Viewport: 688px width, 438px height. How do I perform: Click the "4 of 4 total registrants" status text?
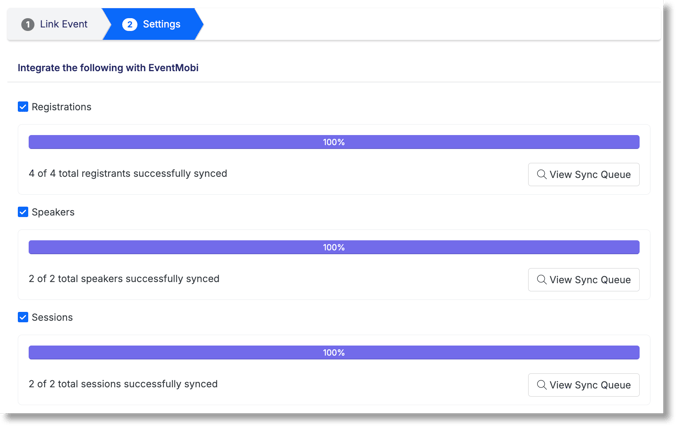[x=128, y=174]
